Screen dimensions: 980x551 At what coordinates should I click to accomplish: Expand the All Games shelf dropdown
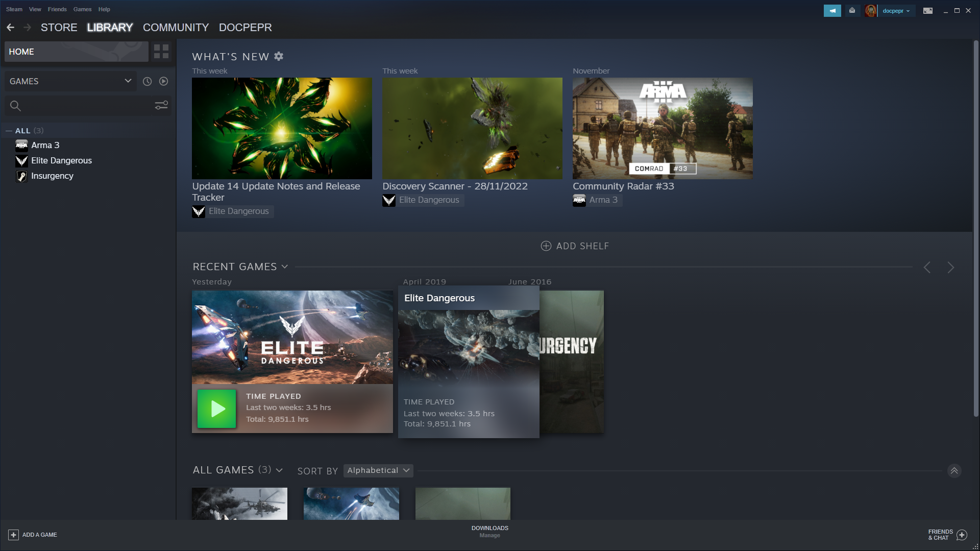pos(279,470)
